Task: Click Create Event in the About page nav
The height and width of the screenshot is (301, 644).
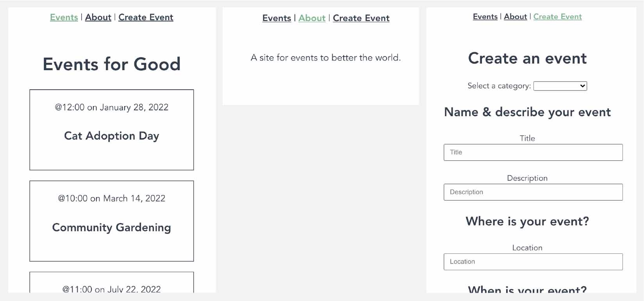Action: (x=361, y=18)
